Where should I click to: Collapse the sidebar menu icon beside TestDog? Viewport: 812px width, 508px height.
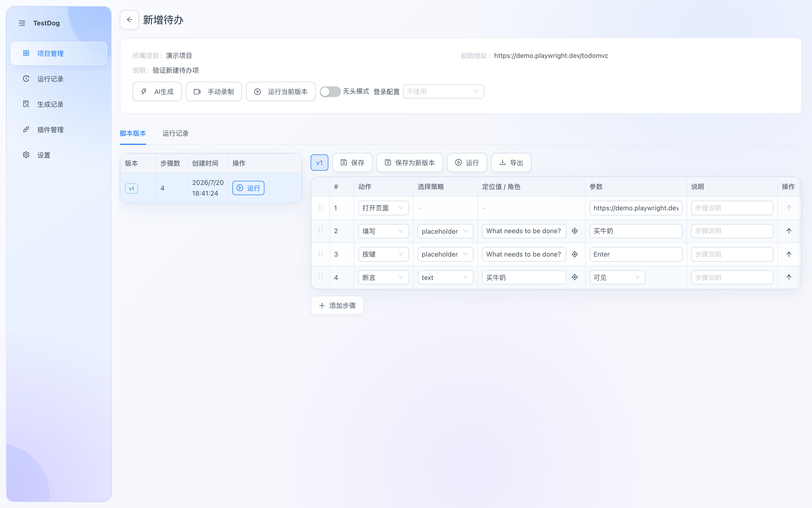[x=22, y=23]
